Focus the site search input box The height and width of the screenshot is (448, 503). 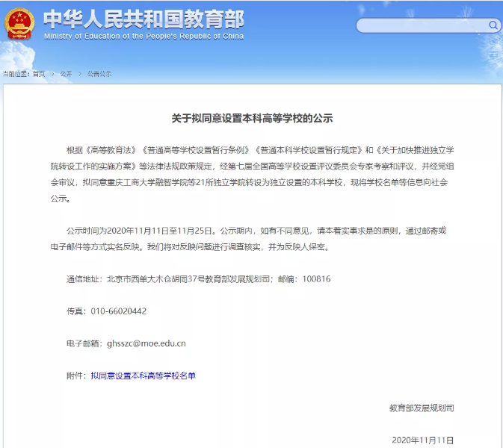tap(422, 25)
